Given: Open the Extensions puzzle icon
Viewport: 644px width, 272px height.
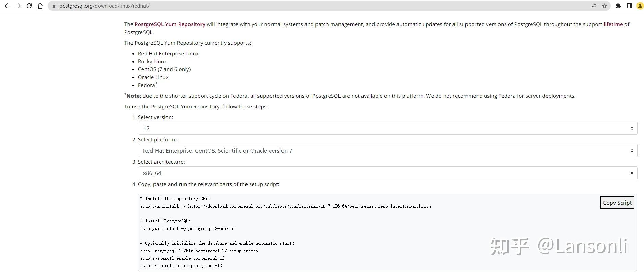Looking at the screenshot, I should [618, 6].
